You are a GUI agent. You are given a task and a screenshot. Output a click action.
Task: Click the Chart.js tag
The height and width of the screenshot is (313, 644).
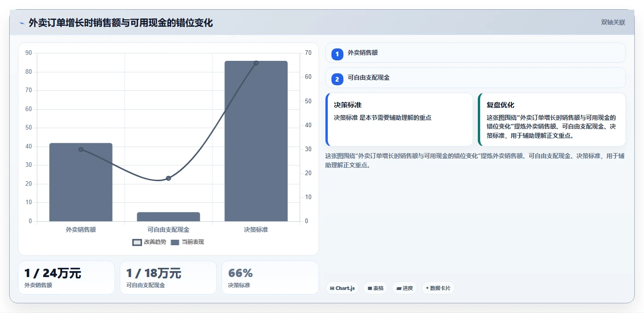342,288
